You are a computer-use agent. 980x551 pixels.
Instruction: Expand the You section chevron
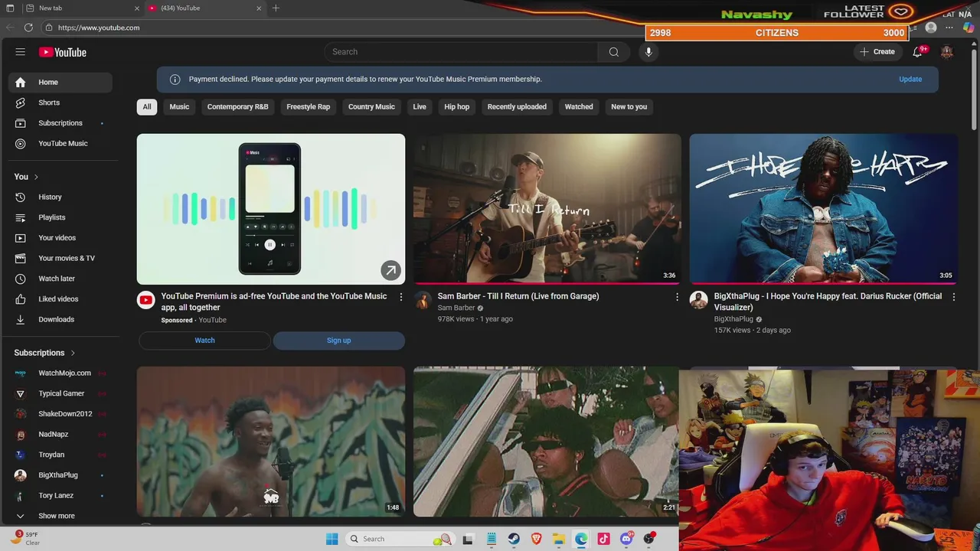coord(36,177)
